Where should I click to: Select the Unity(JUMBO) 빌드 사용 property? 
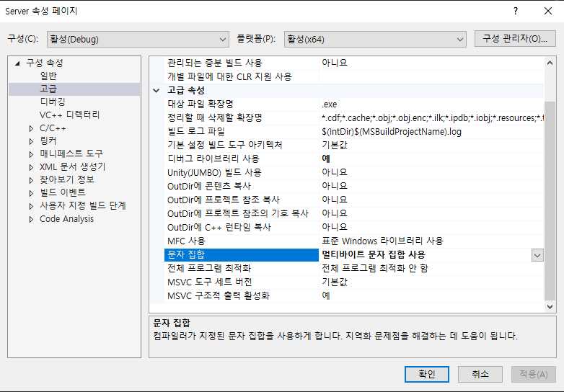[242, 172]
